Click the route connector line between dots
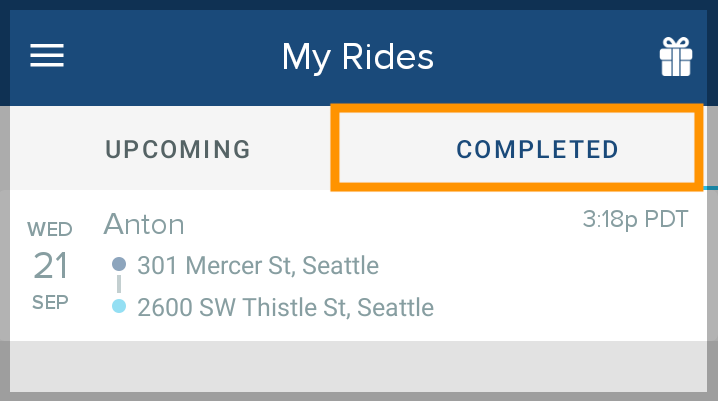Screen dimensions: 718x401 click(x=119, y=285)
